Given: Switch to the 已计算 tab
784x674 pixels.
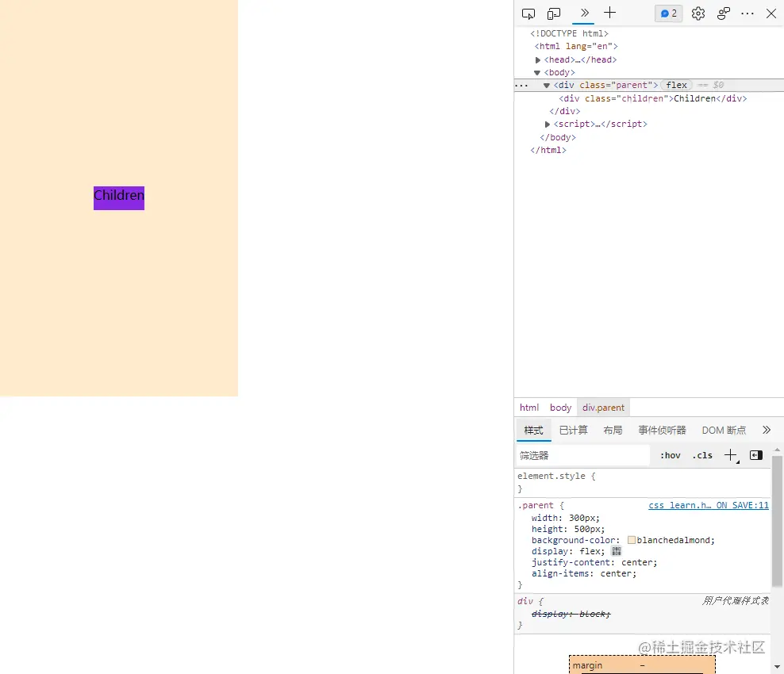Looking at the screenshot, I should pyautogui.click(x=573, y=431).
